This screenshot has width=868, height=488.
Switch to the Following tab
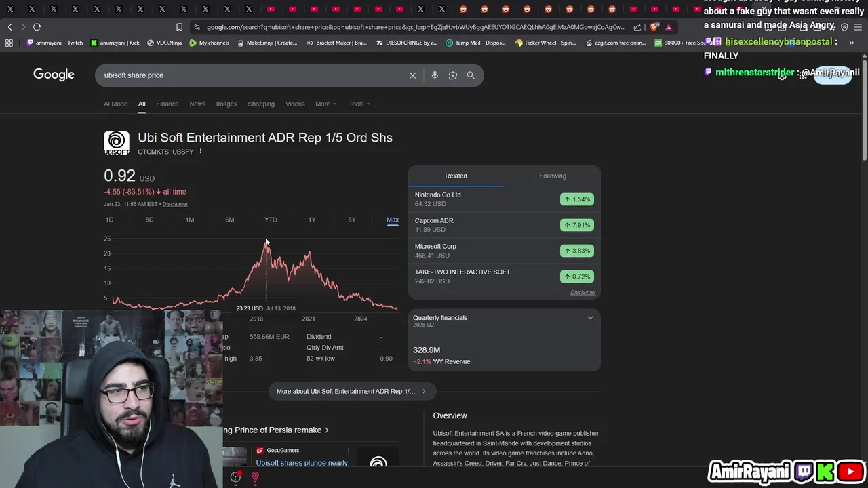click(553, 176)
